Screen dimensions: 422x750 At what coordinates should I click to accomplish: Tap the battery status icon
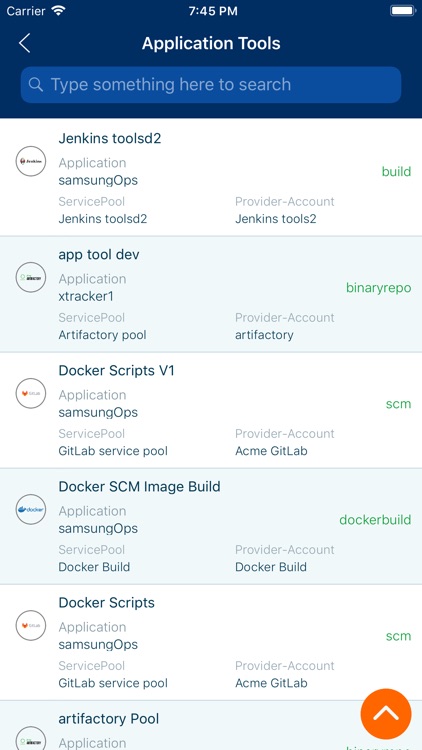(402, 11)
